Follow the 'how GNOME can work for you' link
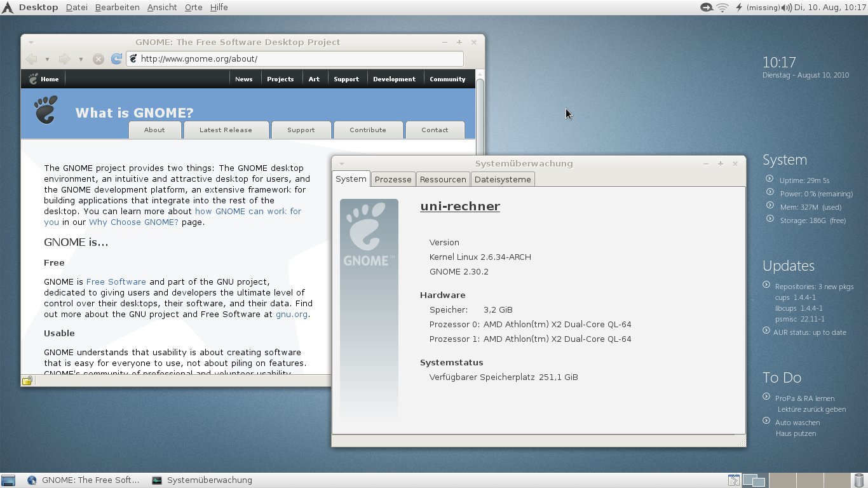Viewport: 868px width, 488px height. 248,211
